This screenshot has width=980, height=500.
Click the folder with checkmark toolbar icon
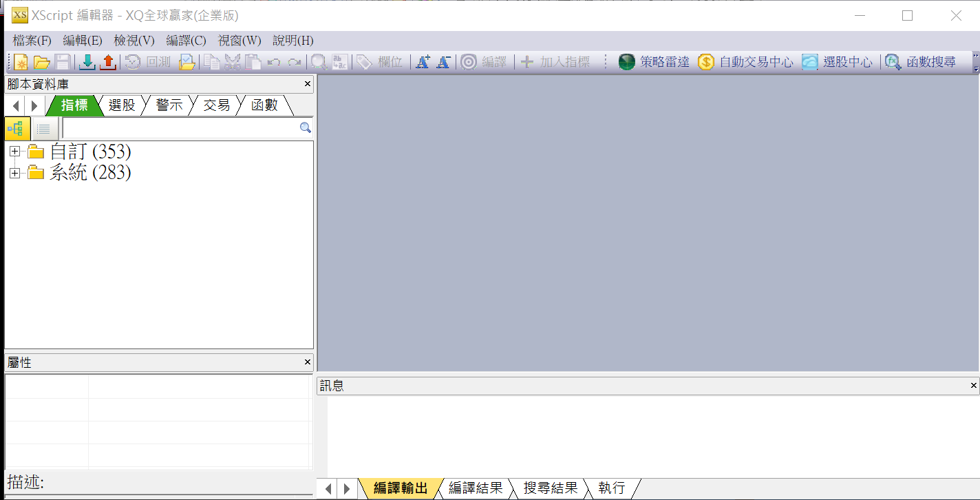pyautogui.click(x=187, y=62)
